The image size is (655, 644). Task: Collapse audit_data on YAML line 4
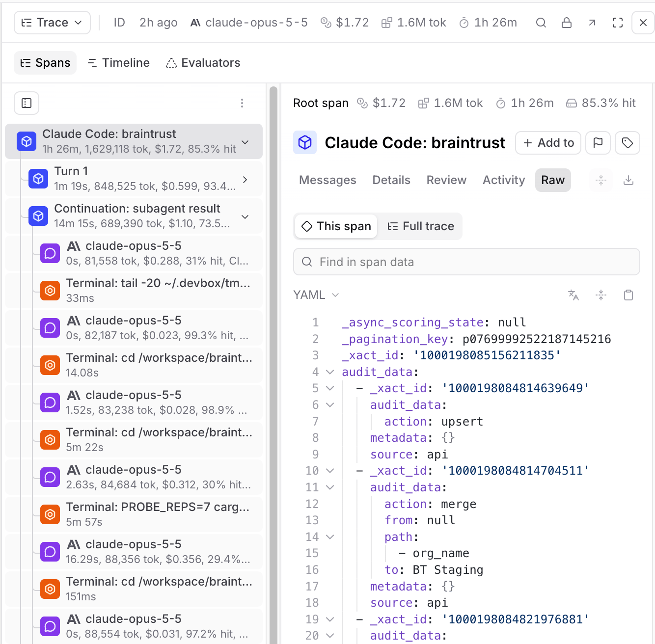(330, 372)
